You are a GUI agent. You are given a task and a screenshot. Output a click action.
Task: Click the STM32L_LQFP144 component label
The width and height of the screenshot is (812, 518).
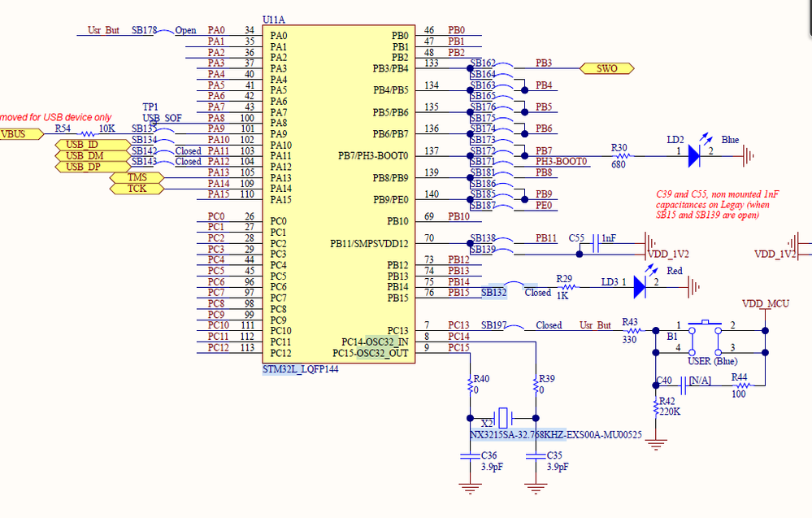(301, 369)
